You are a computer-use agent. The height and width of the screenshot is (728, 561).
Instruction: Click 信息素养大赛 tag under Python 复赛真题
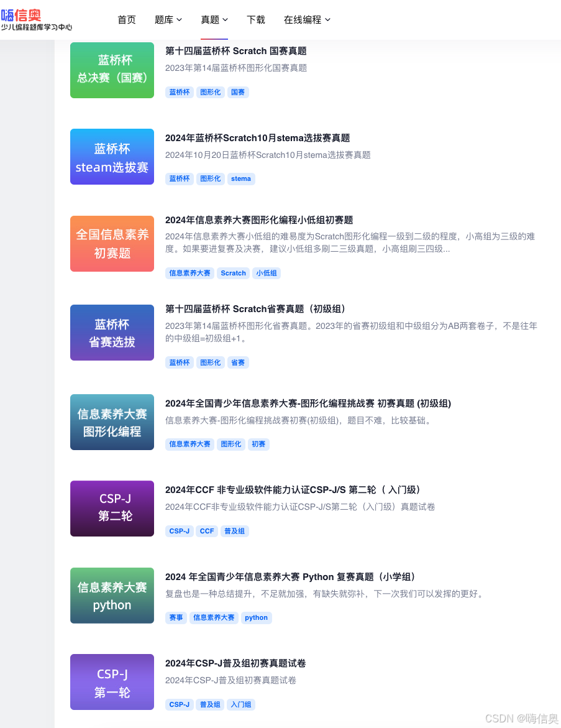coord(214,617)
